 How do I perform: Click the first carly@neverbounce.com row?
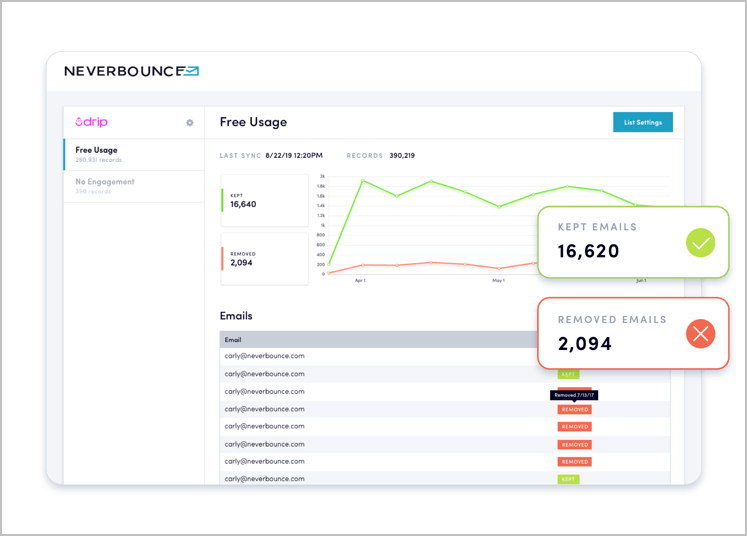click(265, 356)
